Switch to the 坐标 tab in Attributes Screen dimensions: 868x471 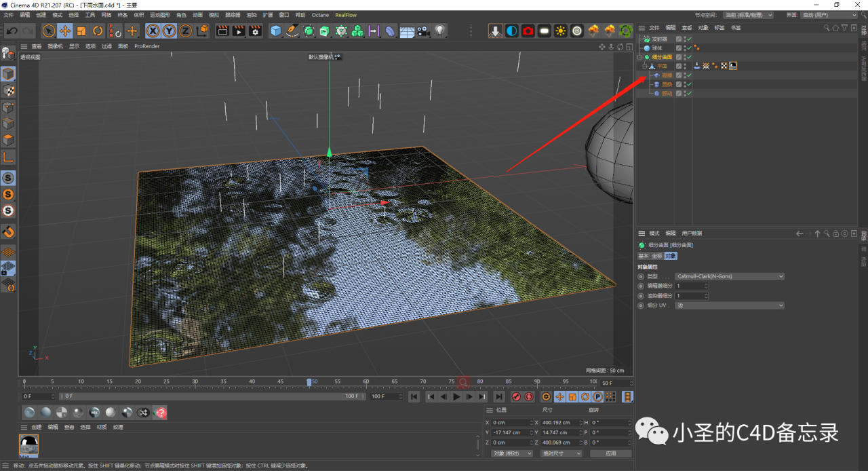tap(658, 256)
